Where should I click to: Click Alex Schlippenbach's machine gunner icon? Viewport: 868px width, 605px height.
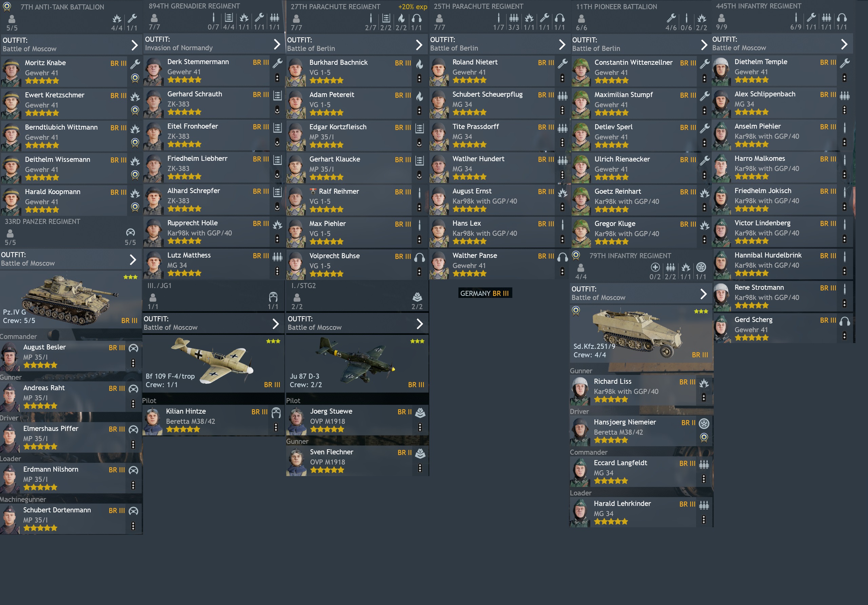click(x=845, y=95)
